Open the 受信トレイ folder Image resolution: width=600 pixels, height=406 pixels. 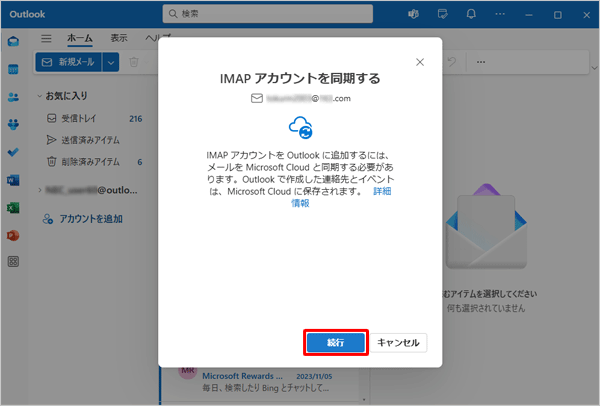tap(94, 119)
